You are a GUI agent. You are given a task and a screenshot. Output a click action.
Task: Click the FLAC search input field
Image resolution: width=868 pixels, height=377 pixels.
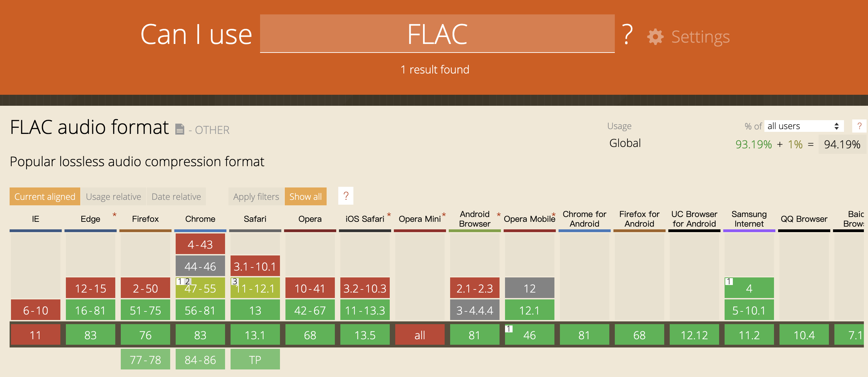click(x=437, y=34)
